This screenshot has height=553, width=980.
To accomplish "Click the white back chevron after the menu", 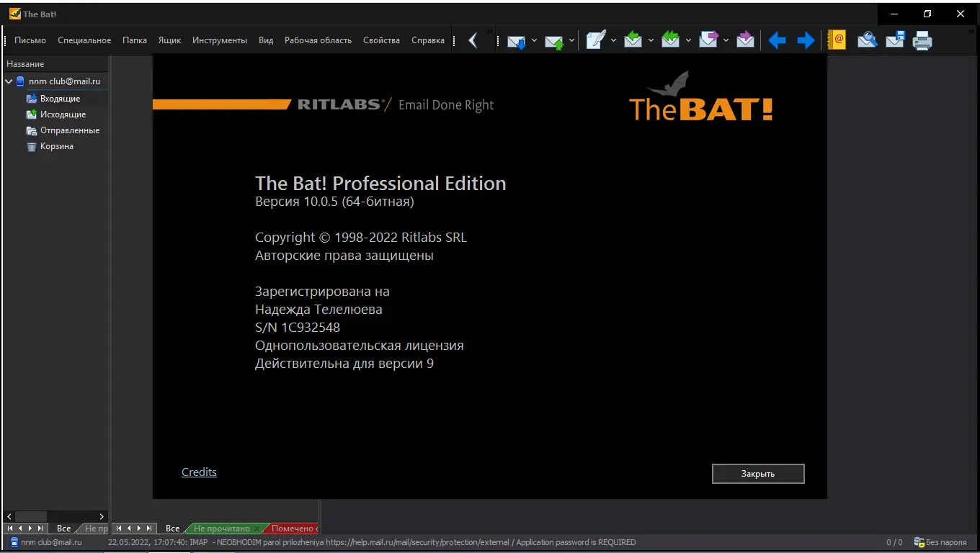I will (x=473, y=40).
